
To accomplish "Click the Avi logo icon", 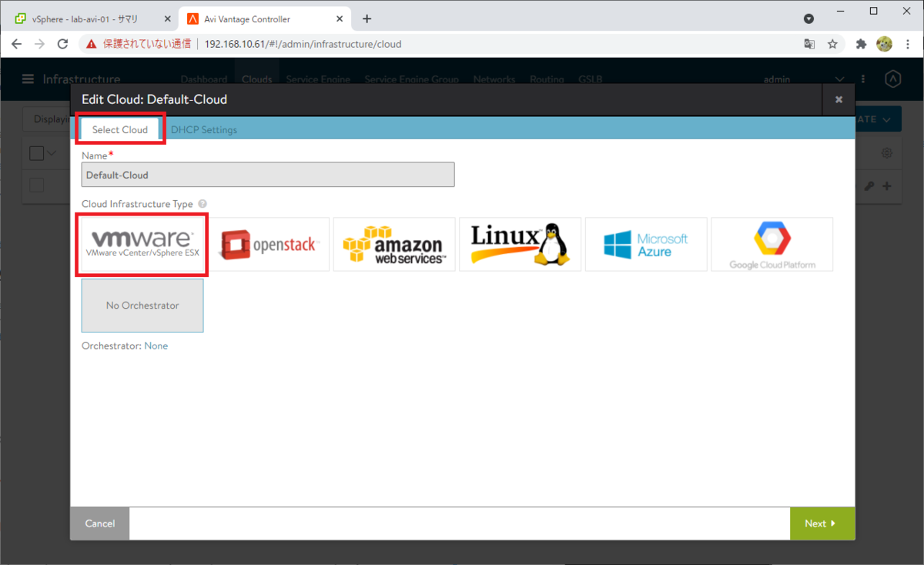I will point(893,79).
